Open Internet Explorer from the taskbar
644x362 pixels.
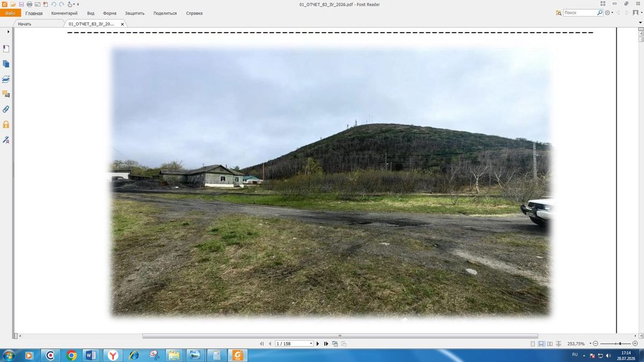coord(134,355)
